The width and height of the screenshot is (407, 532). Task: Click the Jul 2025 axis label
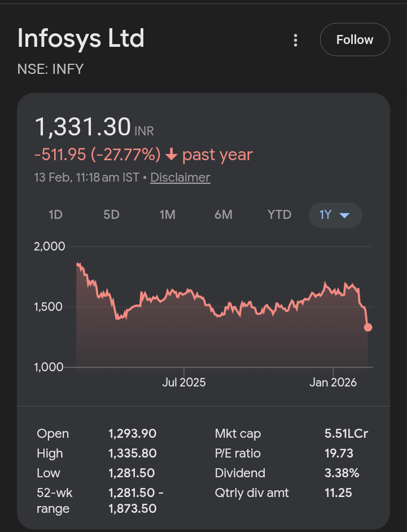[184, 382]
